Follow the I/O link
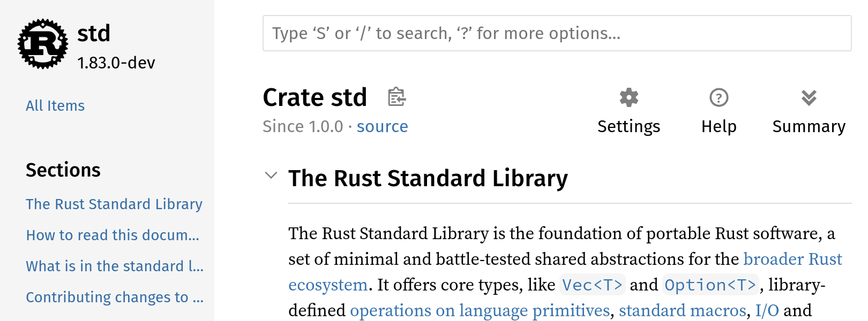Image resolution: width=868 pixels, height=321 pixels. pyautogui.click(x=767, y=310)
